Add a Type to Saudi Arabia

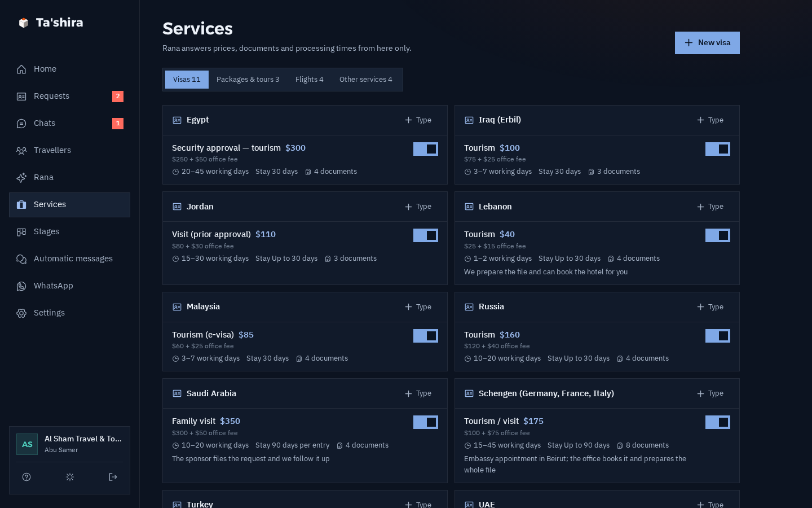pos(418,393)
